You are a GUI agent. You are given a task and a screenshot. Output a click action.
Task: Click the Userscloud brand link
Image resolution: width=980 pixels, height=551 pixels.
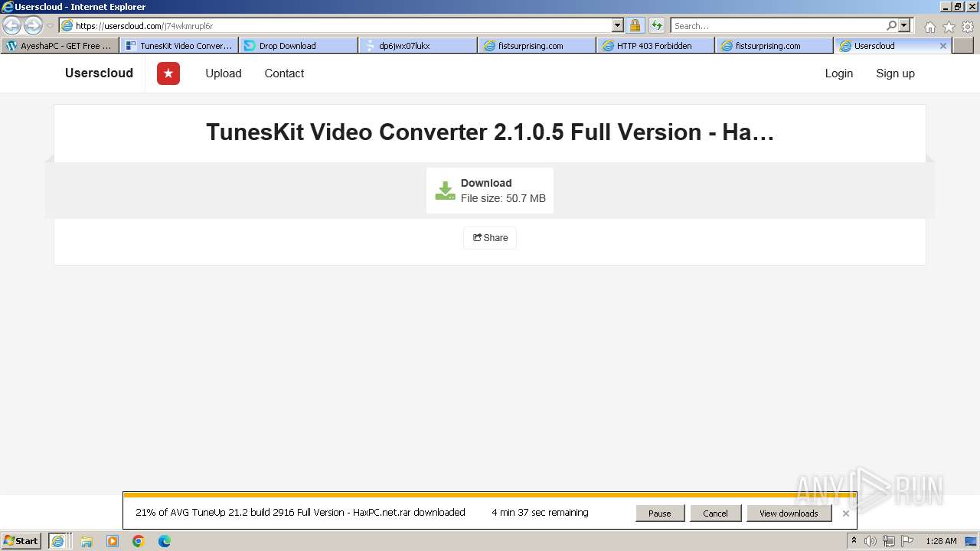coord(99,73)
